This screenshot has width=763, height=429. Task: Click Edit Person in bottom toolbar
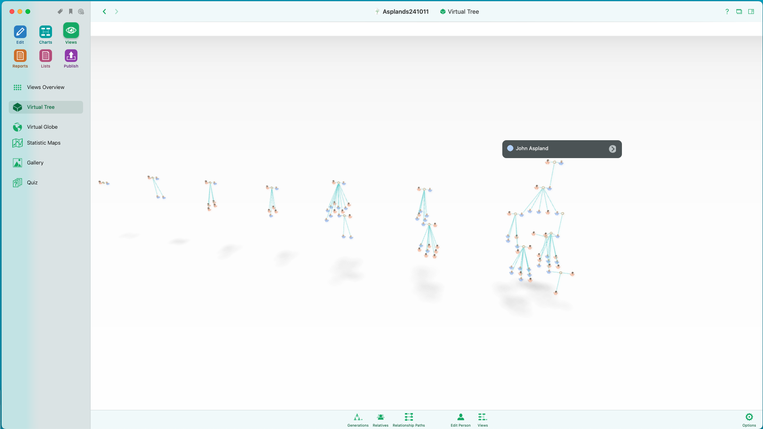click(460, 419)
